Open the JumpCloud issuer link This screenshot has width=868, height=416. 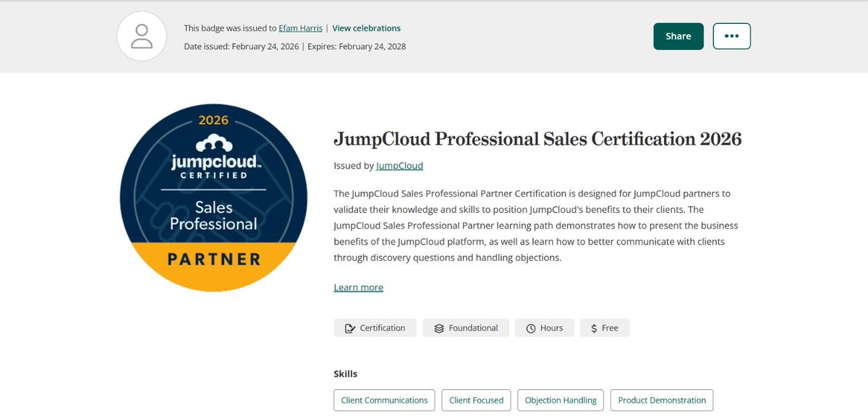(x=399, y=166)
